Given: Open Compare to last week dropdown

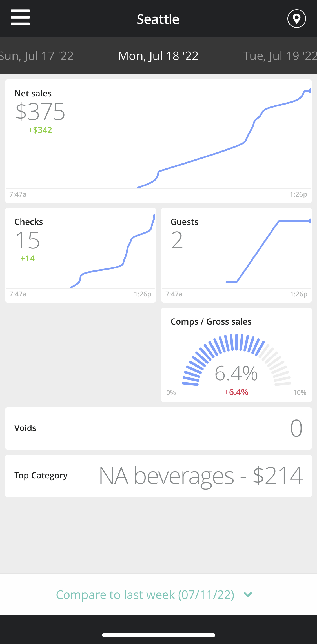Looking at the screenshot, I should tap(145, 595).
